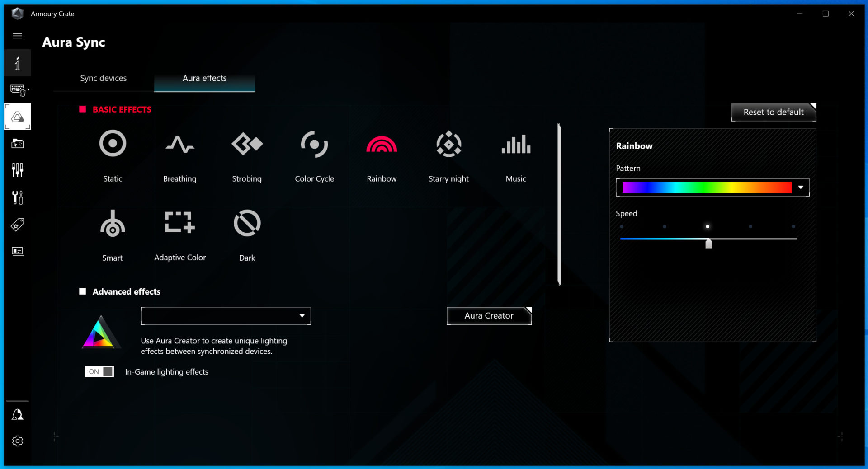The image size is (868, 469).
Task: Choose the Breathing effect icon
Action: click(179, 144)
